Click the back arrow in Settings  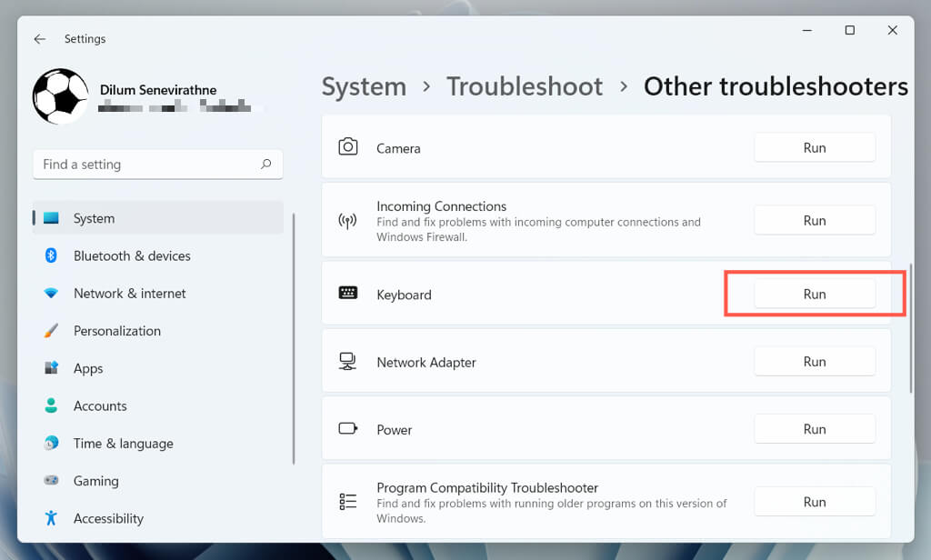click(39, 39)
